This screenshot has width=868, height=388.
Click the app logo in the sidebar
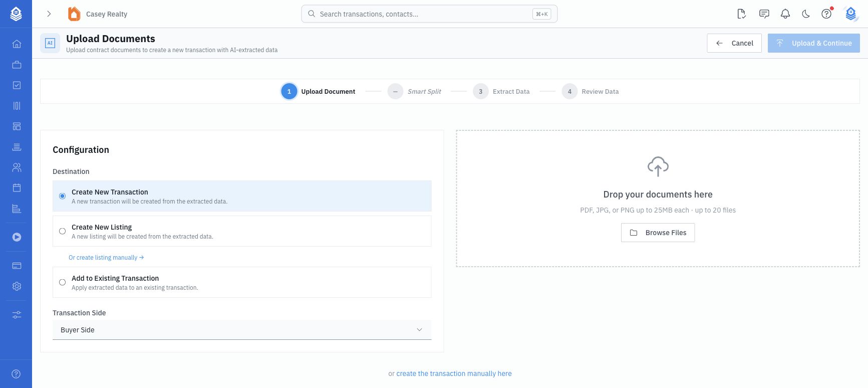(x=16, y=14)
